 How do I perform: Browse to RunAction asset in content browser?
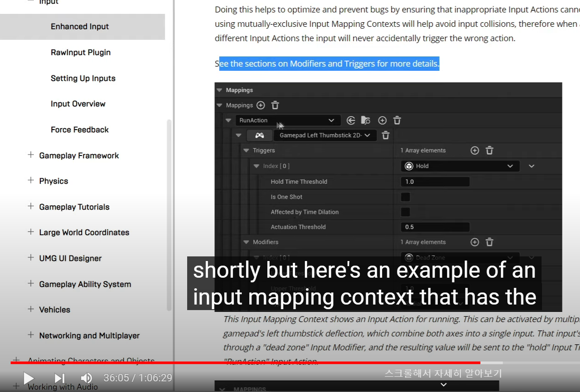coord(366,120)
